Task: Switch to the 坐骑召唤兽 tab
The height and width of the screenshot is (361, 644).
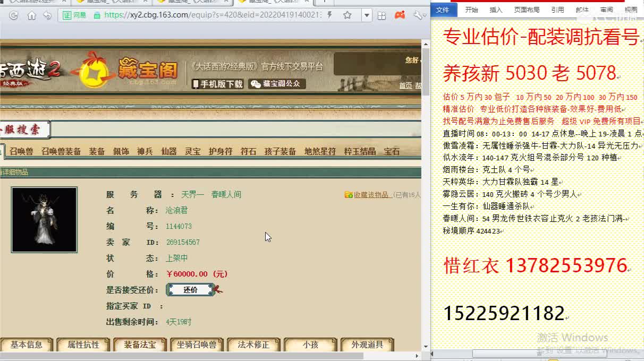Action: [x=197, y=345]
